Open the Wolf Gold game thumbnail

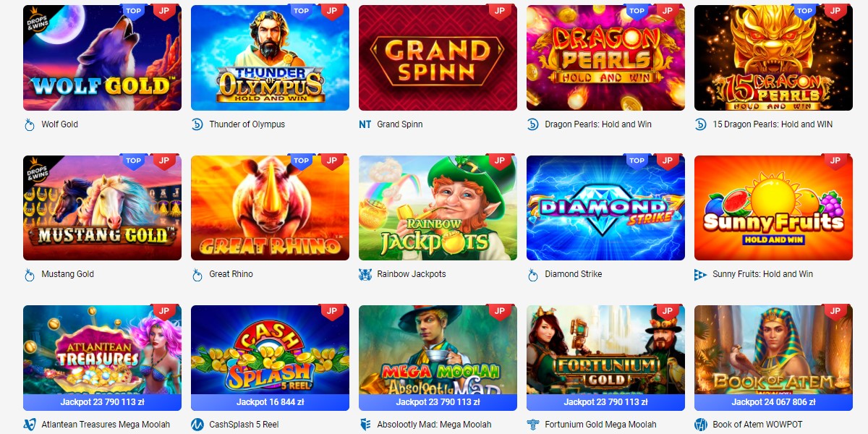tap(102, 58)
